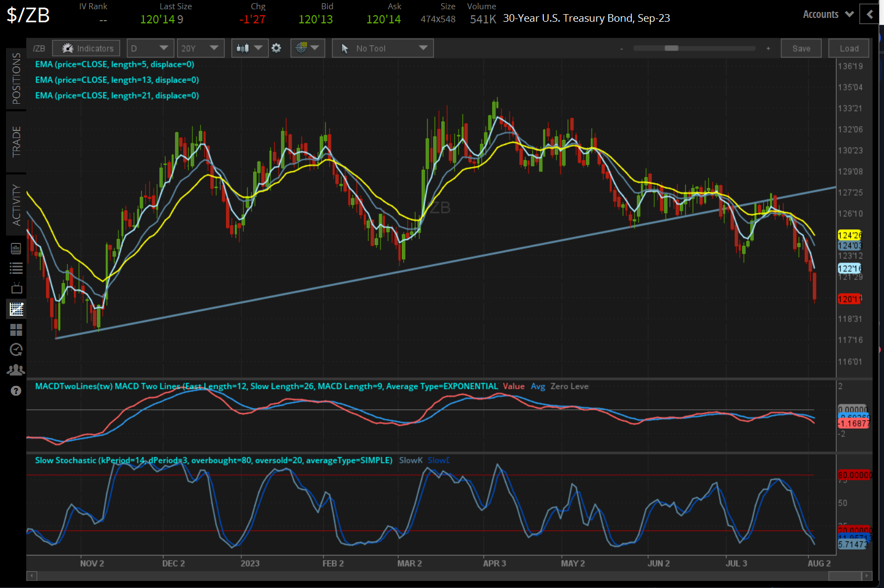This screenshot has width=884, height=588.
Task: Click the Trader TV icon in the sidebar
Action: (x=16, y=288)
